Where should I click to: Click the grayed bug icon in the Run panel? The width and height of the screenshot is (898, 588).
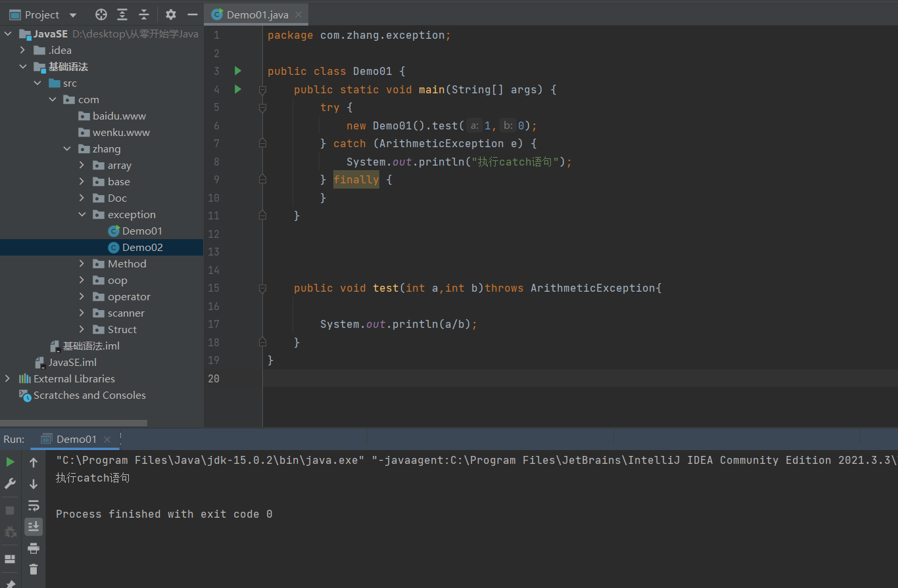tap(10, 531)
